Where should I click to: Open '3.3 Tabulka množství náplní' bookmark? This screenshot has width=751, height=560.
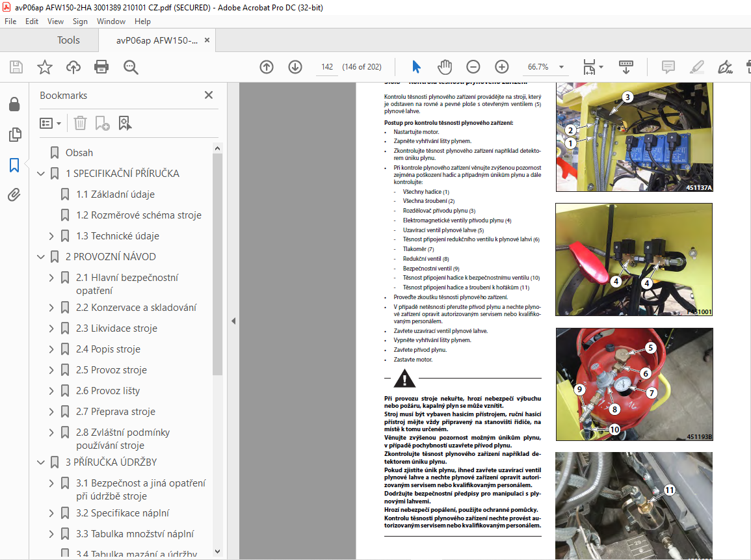tap(135, 534)
